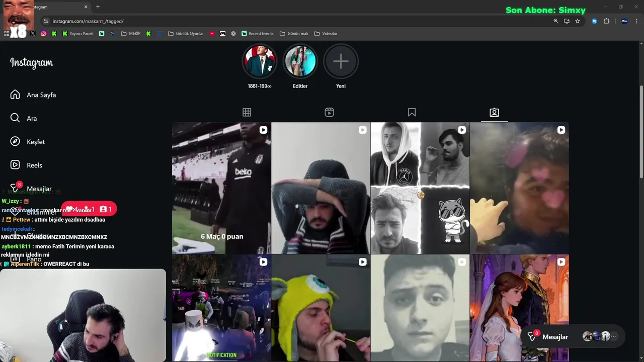
Task: Open the Chrome profile avatar
Action: (624, 21)
